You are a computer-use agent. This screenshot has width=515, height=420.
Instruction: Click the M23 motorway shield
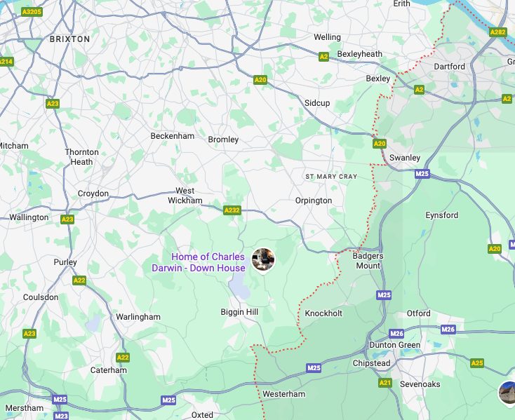coord(61,416)
